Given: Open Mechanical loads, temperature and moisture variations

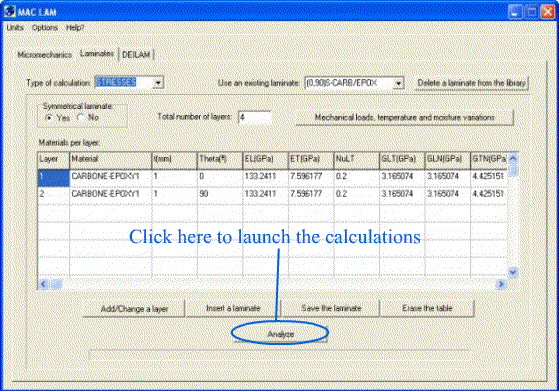Looking at the screenshot, I should coord(405,117).
